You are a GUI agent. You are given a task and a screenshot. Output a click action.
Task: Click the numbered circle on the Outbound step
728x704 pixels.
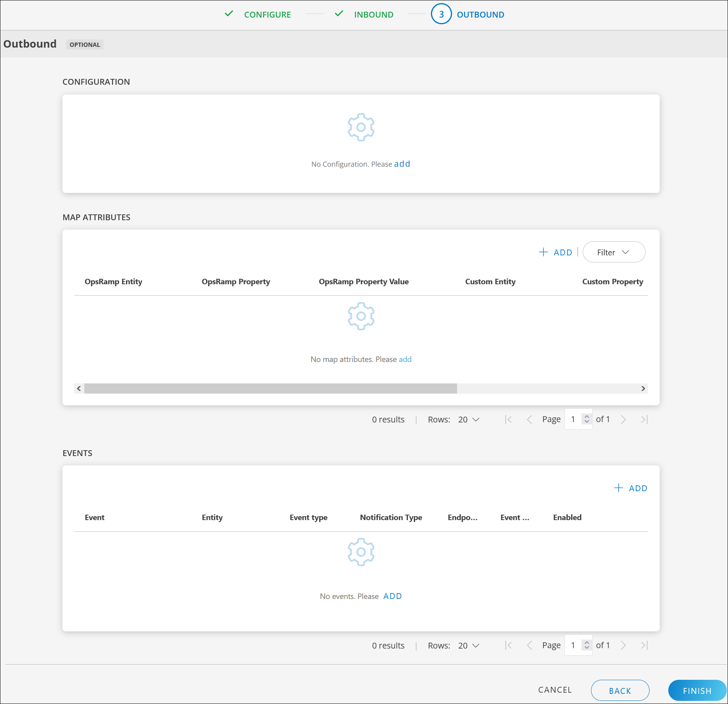(x=441, y=14)
